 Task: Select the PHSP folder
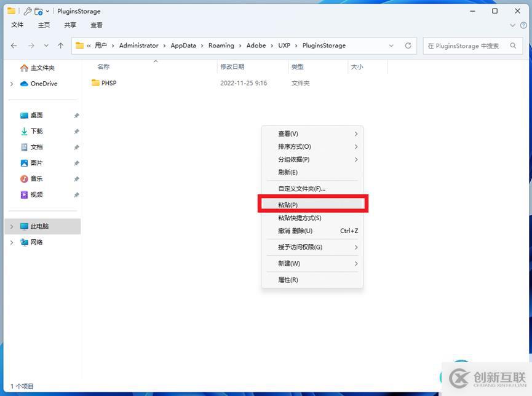[104, 83]
